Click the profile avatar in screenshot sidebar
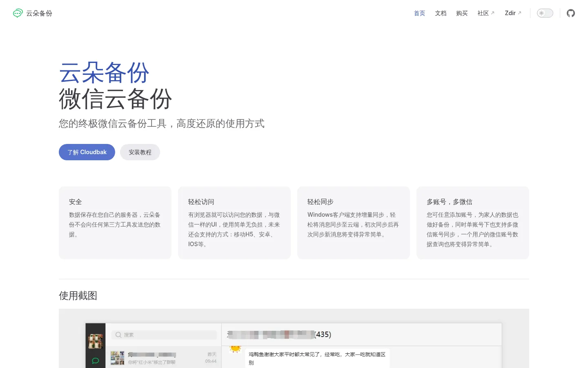The width and height of the screenshot is (588, 368). click(96, 341)
